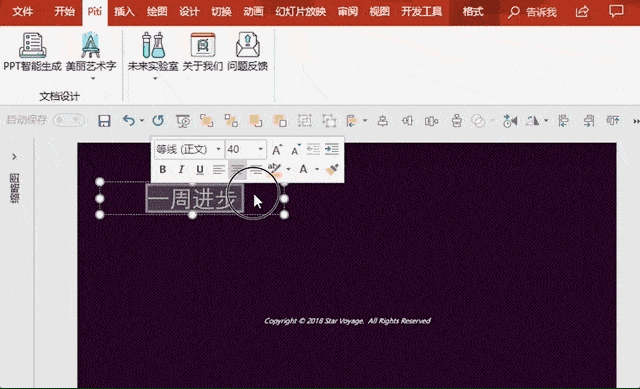Decrease list indent level
640x389 pixels.
click(313, 149)
